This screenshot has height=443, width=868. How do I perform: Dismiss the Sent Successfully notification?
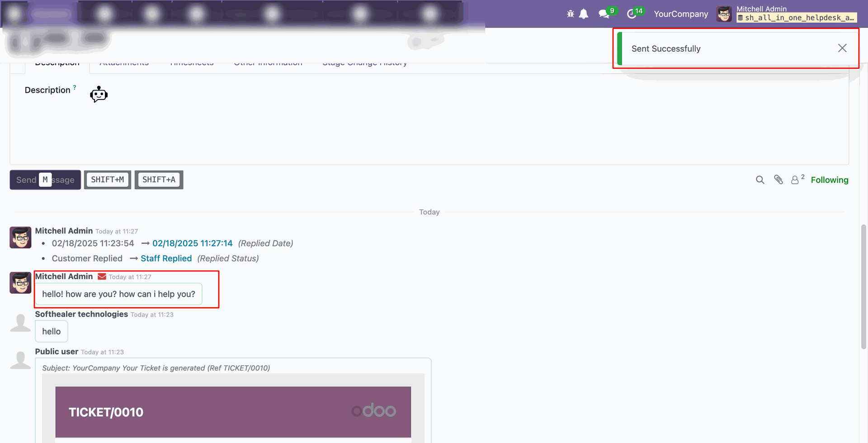click(x=842, y=48)
